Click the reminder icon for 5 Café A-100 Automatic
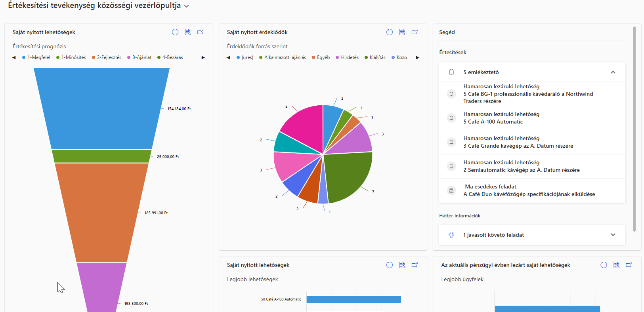Screen dimensions: 644x312 tap(451, 118)
